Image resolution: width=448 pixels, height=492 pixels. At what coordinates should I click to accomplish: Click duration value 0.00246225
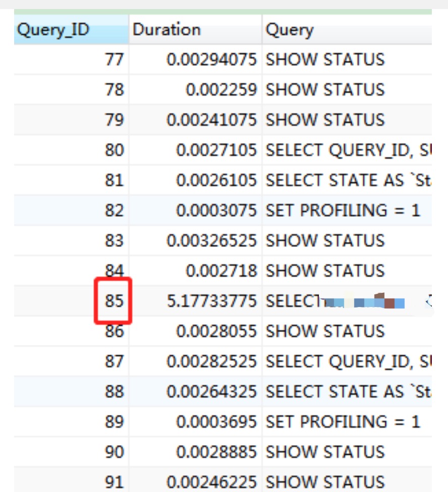pyautogui.click(x=211, y=481)
